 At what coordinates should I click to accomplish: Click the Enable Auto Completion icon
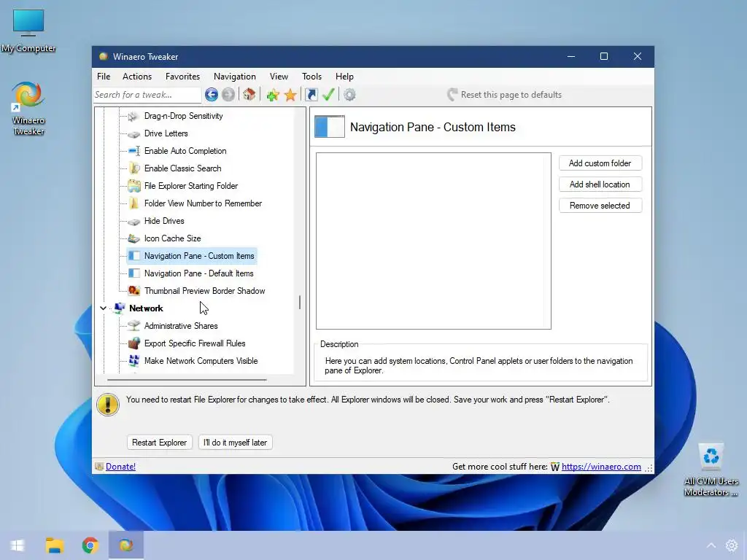click(x=134, y=151)
